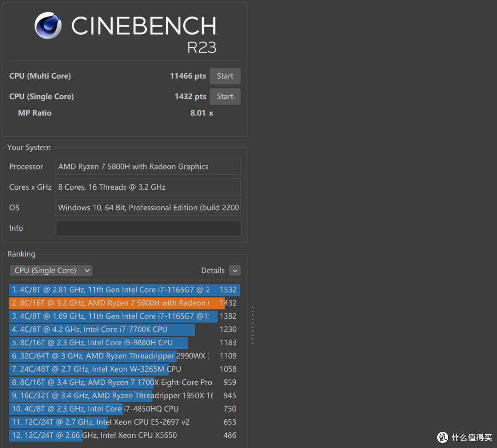The height and width of the screenshot is (448, 497).
Task: Click the 11466 pts multi core score
Action: (188, 76)
